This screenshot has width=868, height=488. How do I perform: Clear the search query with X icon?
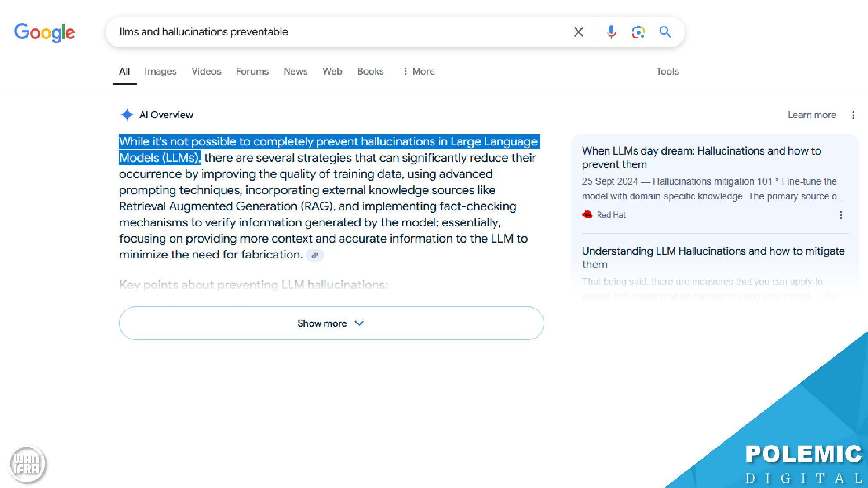coord(578,32)
